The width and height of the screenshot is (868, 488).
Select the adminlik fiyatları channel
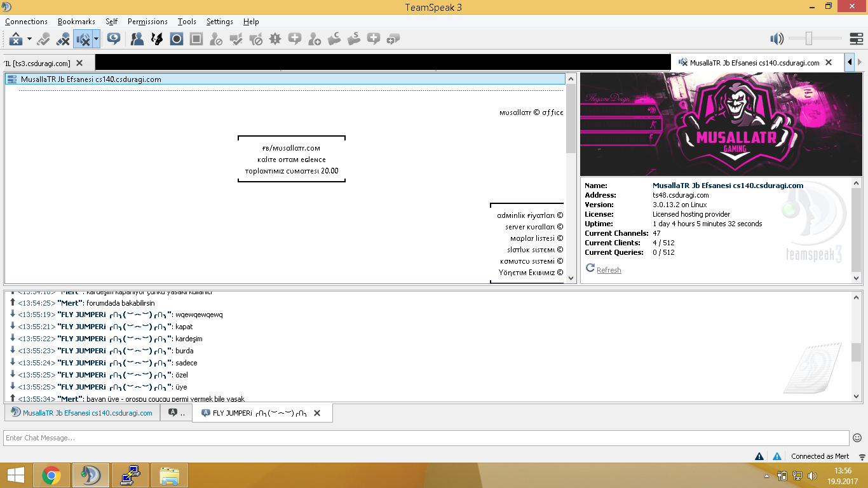point(530,215)
